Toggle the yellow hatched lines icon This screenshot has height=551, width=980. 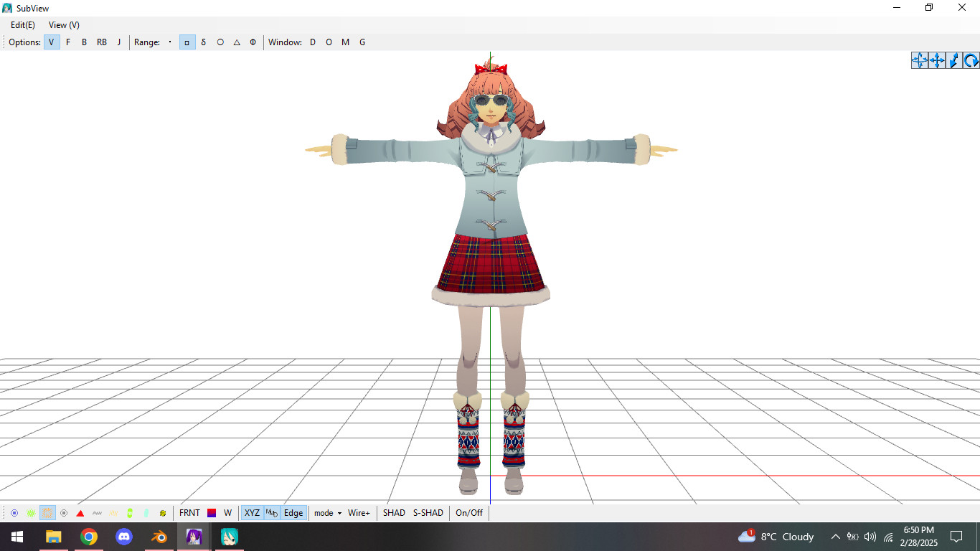(113, 513)
